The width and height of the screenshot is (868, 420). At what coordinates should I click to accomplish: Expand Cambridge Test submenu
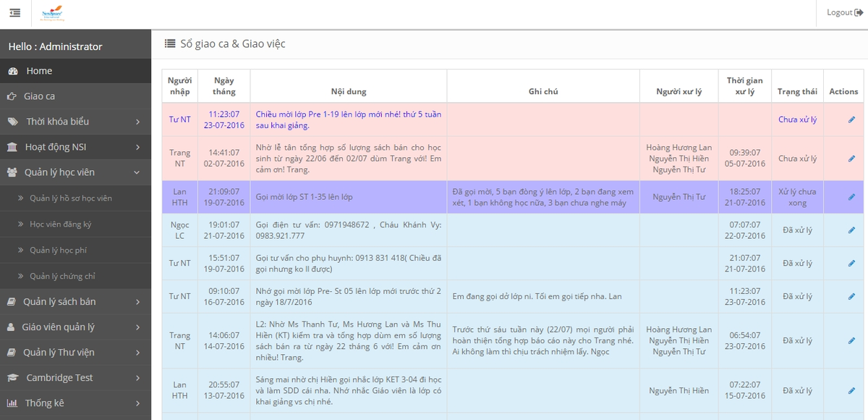(137, 378)
